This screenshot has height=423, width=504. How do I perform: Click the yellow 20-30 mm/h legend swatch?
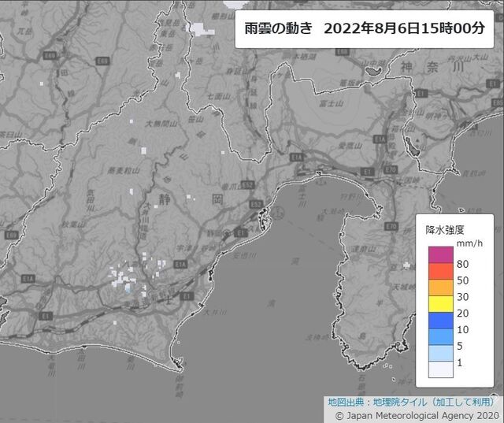point(441,304)
